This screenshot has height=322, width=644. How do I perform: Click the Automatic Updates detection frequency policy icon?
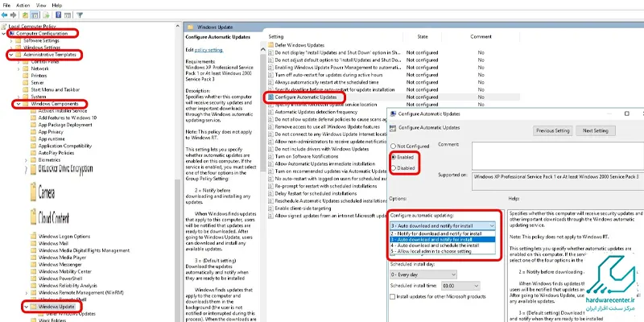[270, 112]
